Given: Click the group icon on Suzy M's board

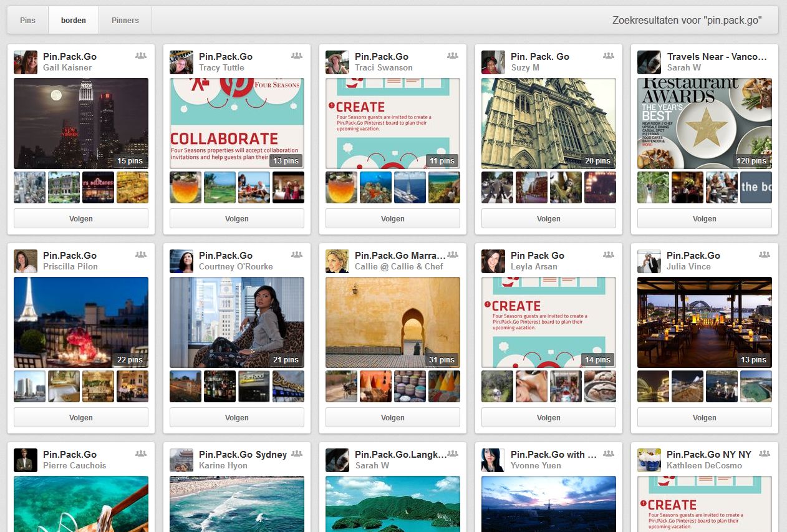Looking at the screenshot, I should point(609,56).
